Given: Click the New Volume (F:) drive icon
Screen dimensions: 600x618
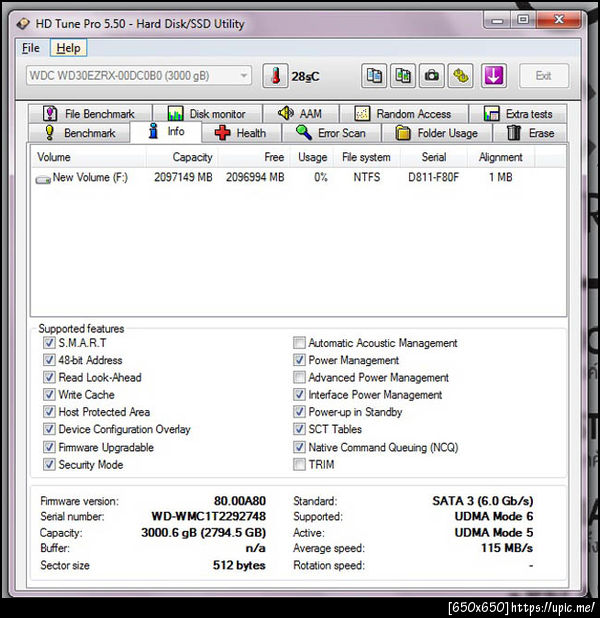Looking at the screenshot, I should (43, 179).
